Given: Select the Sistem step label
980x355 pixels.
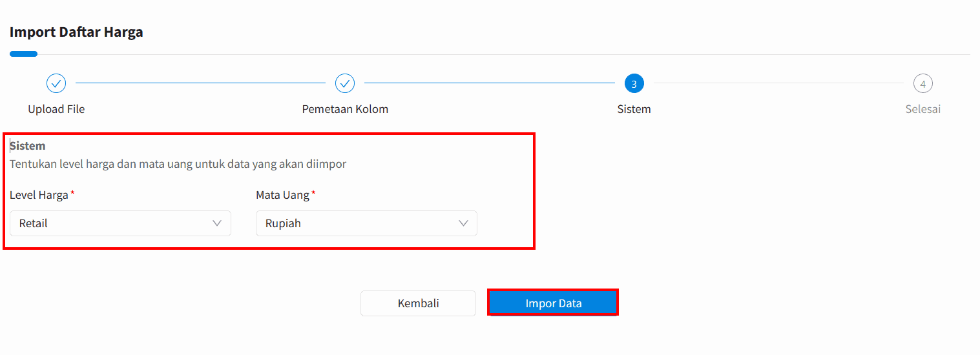Looking at the screenshot, I should tap(634, 109).
